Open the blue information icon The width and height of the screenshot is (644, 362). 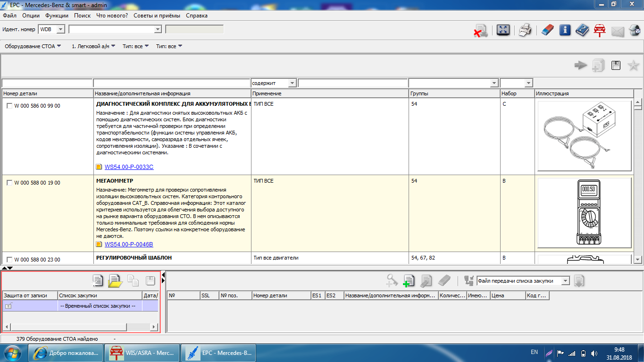565,30
